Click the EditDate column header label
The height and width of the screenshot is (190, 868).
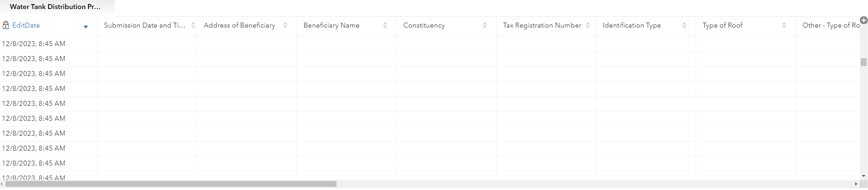pos(26,25)
